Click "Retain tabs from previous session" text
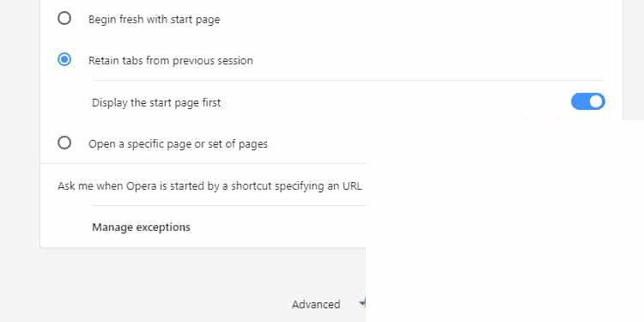Viewport: 644px width, 322px height. (x=171, y=61)
